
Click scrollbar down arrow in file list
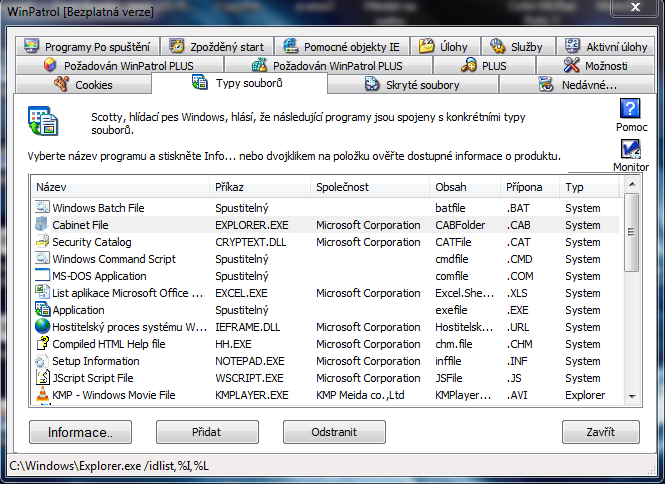pyautogui.click(x=632, y=396)
